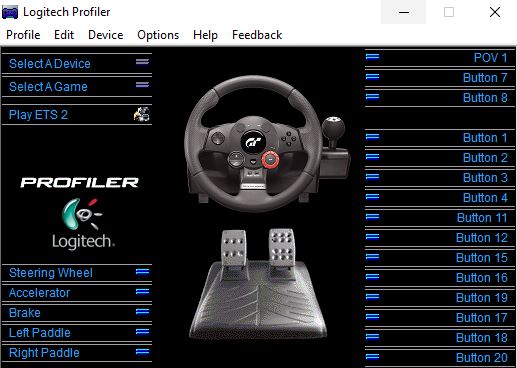Click the Left Paddle lines icon

[142, 332]
